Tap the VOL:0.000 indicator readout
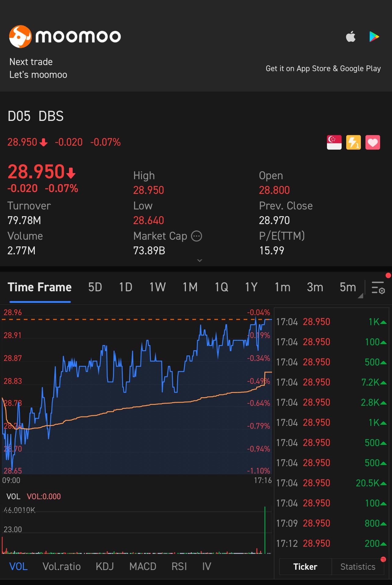Image resolution: width=392 pixels, height=585 pixels. [x=44, y=496]
